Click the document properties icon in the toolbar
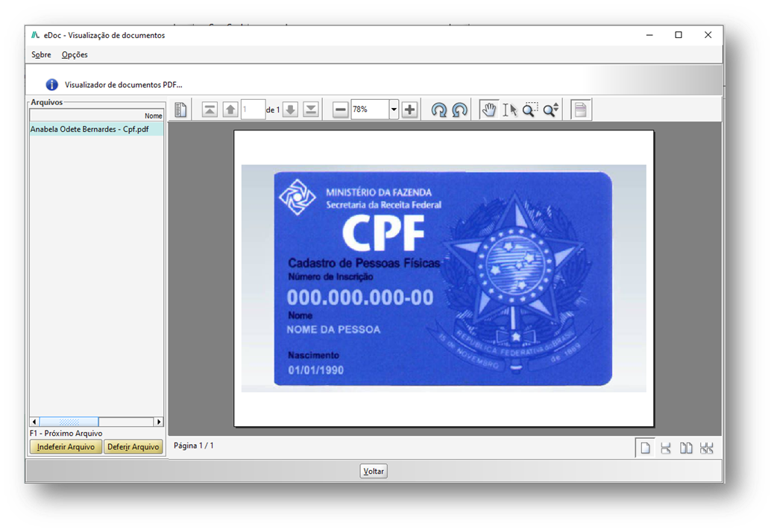Viewport: 774px width, 532px height. [x=180, y=110]
